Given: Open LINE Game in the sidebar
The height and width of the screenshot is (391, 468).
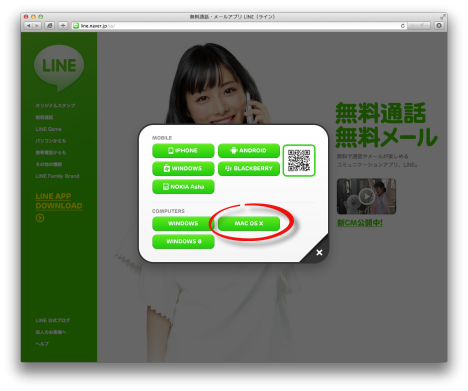Looking at the screenshot, I should click(x=48, y=129).
